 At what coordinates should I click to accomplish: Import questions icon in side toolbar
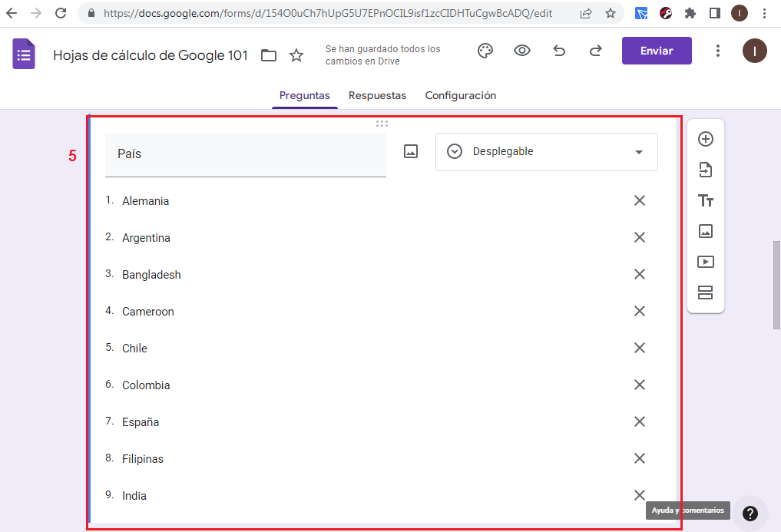705,170
